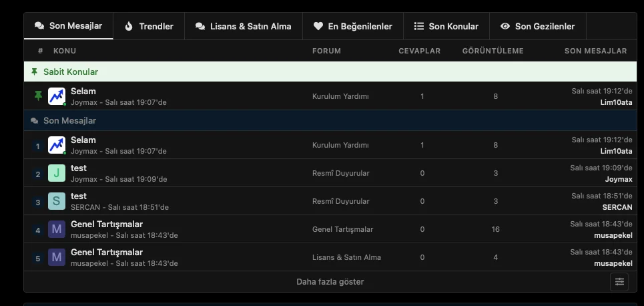Open Lim10ata profile in sticky row
644x306 pixels.
tap(616, 102)
